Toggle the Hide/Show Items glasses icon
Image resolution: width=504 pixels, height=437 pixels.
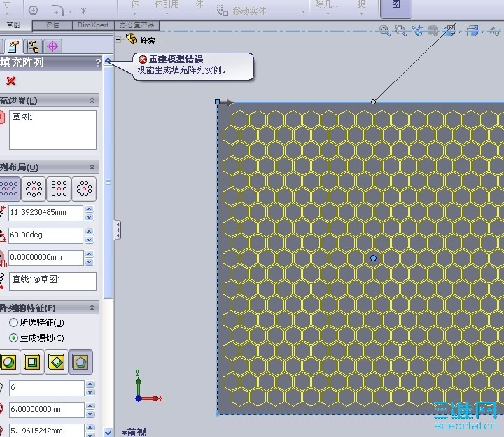click(494, 32)
